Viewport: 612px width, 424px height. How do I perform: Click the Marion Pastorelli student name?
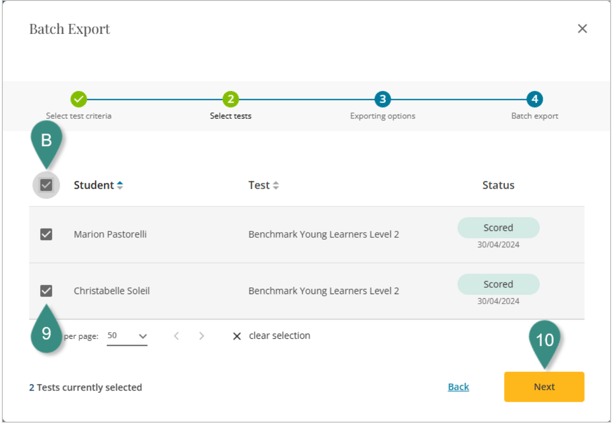click(110, 234)
